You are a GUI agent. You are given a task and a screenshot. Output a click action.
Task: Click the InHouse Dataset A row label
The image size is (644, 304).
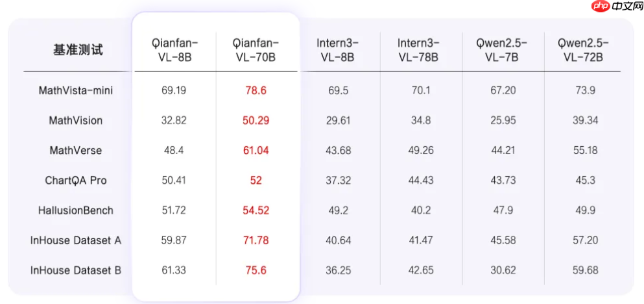click(x=76, y=240)
